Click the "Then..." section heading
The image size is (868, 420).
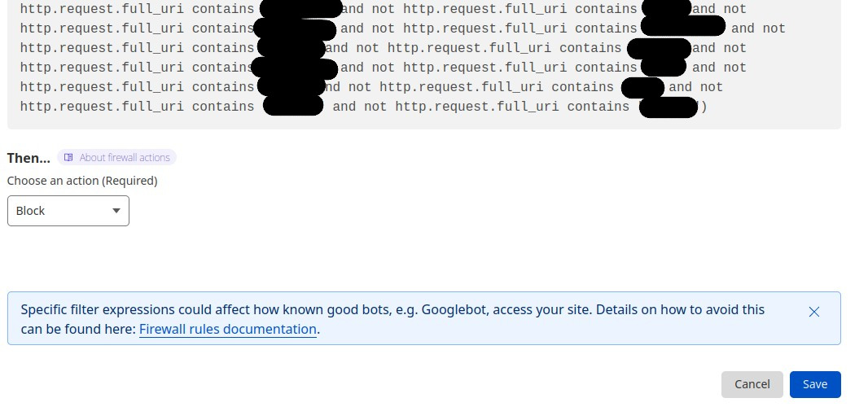tap(28, 158)
